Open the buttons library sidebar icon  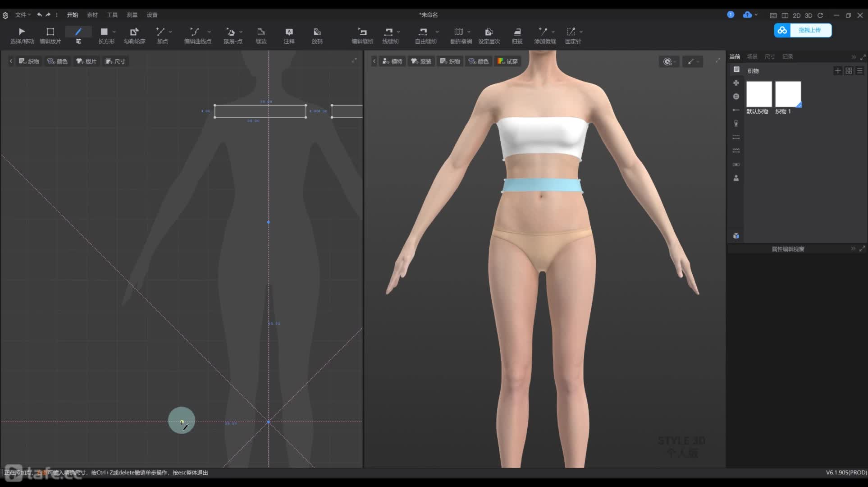736,96
